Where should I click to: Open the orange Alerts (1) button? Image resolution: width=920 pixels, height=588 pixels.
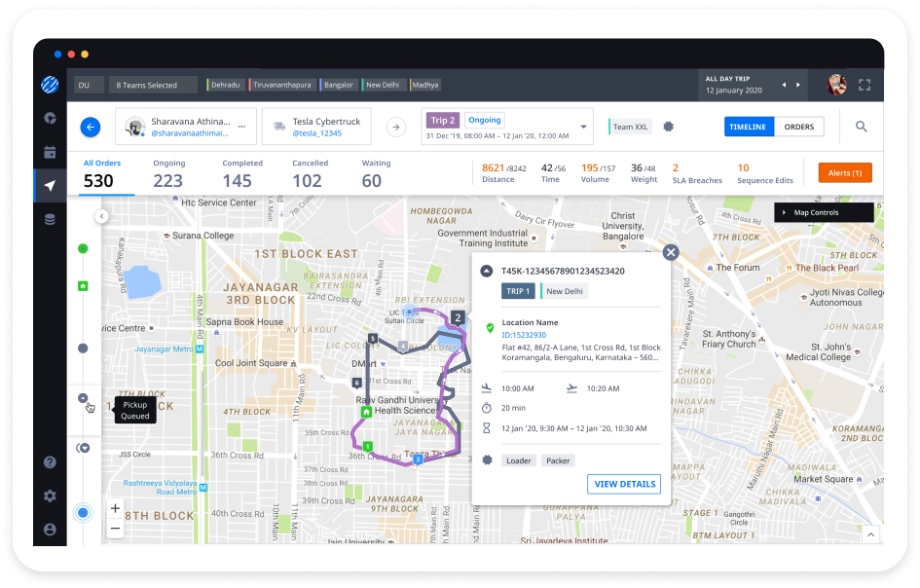(844, 173)
